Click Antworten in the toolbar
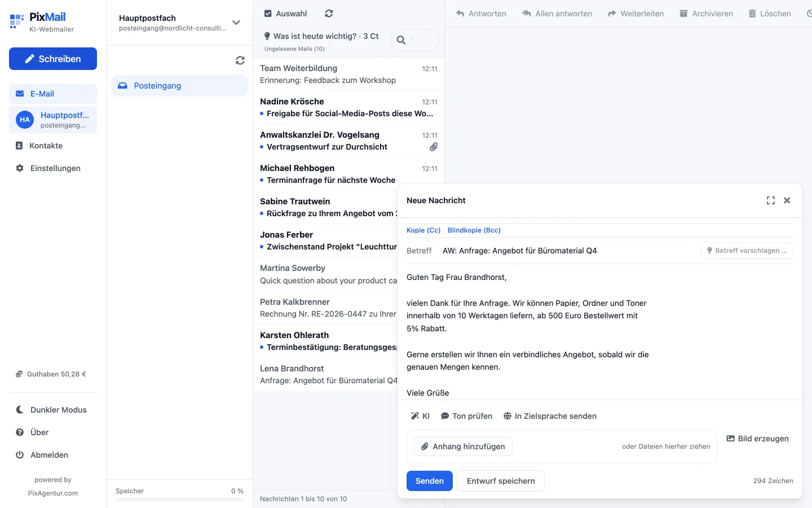This screenshot has height=508, width=812. click(481, 14)
